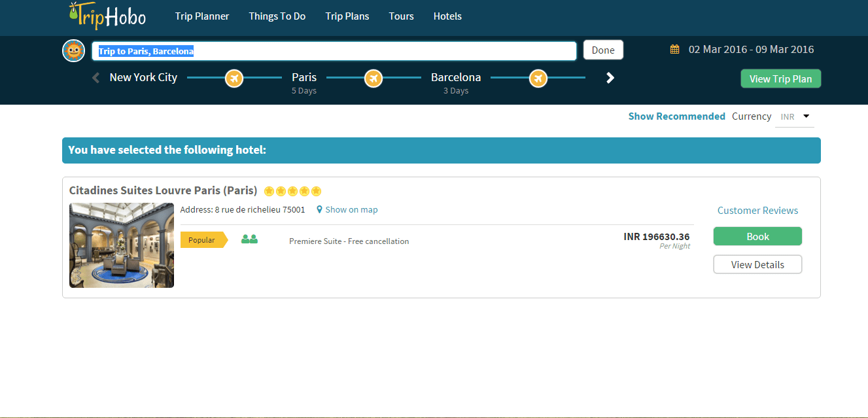Click the hotel lobby thumbnail image
The height and width of the screenshot is (418, 868).
(122, 245)
